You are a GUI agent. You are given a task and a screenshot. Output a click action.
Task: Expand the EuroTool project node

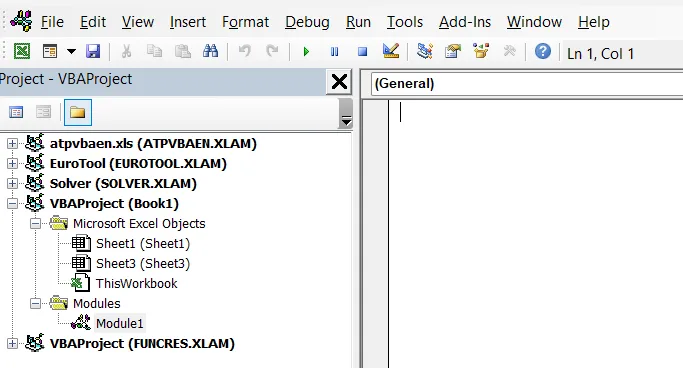tap(12, 163)
